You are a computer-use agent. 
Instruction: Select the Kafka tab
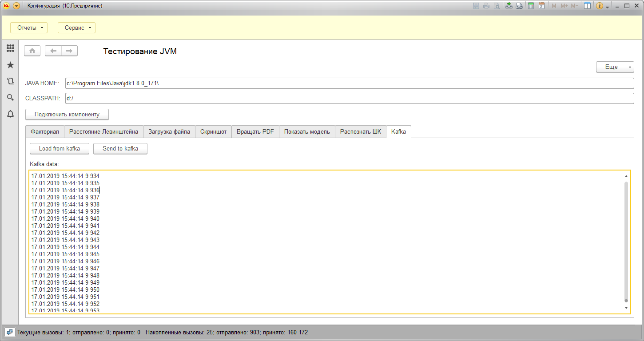(x=399, y=132)
